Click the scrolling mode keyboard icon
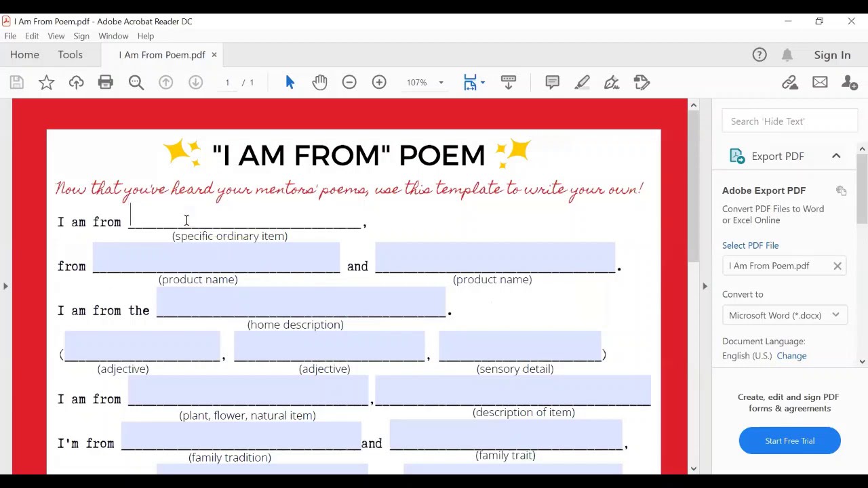The height and width of the screenshot is (488, 868). 508,83
